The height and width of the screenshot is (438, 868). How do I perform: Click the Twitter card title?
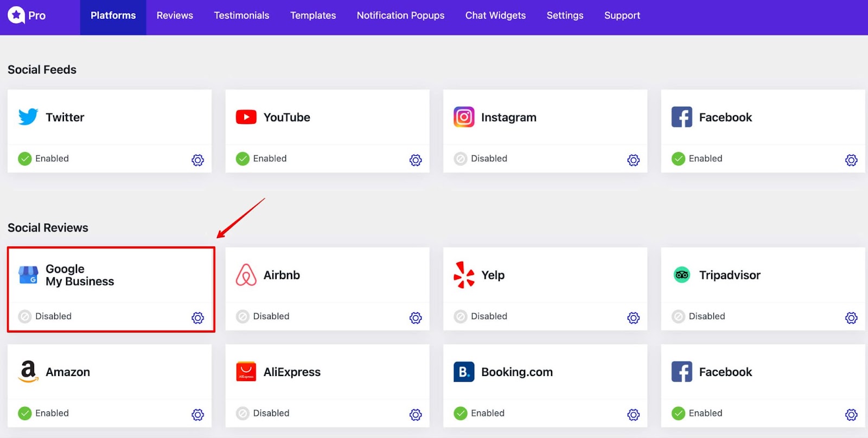65,117
